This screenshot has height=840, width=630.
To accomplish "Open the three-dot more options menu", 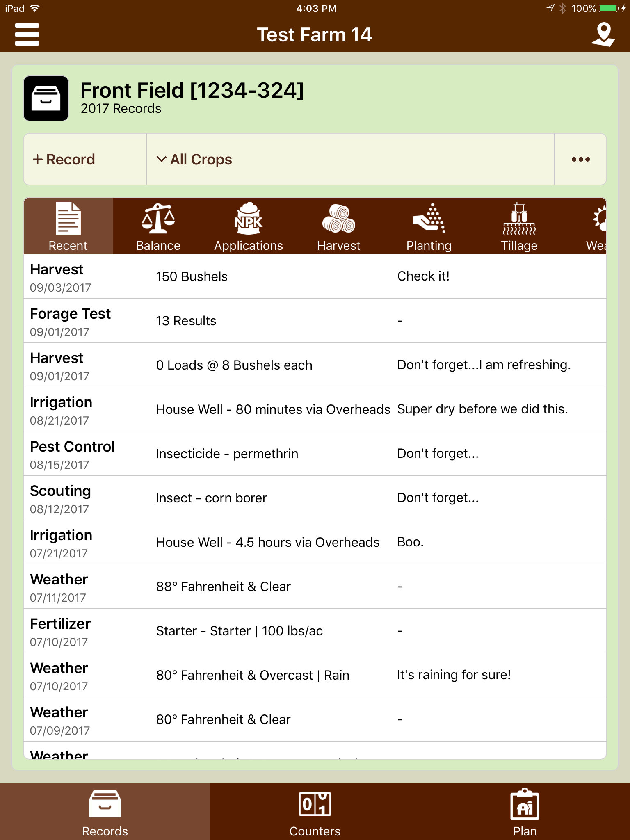I will [580, 159].
